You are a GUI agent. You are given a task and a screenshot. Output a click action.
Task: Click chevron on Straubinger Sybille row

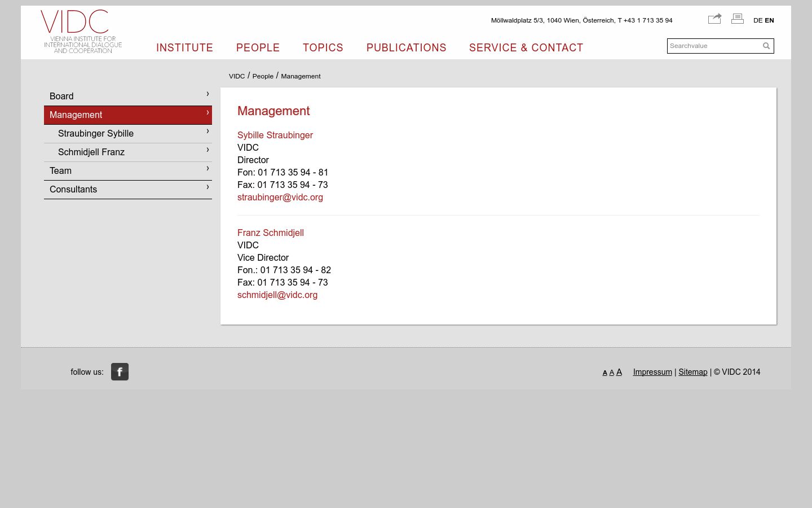(208, 131)
